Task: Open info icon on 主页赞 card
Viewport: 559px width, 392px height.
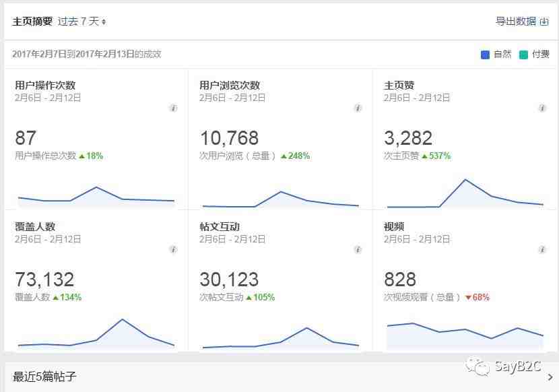Action: pyautogui.click(x=542, y=108)
